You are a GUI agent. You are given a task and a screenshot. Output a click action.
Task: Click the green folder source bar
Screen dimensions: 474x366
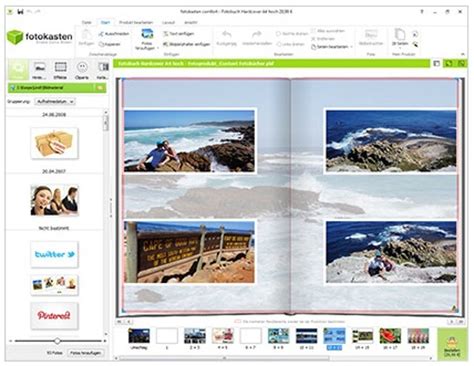[57, 88]
